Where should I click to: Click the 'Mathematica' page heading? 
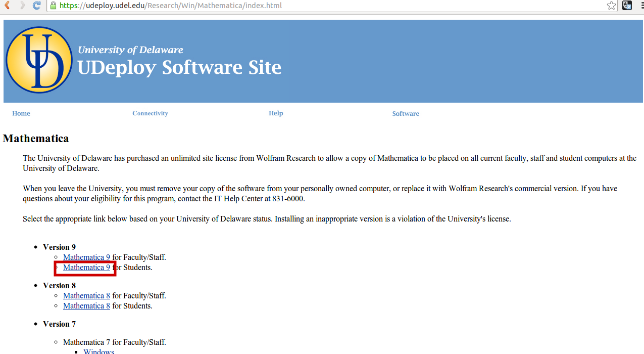pyautogui.click(x=36, y=139)
